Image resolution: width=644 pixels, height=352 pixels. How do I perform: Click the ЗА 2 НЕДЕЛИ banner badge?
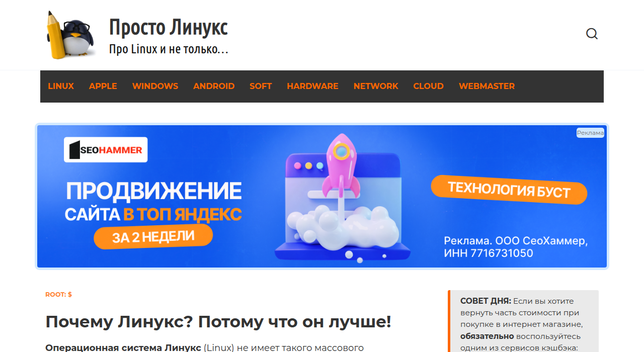point(153,236)
